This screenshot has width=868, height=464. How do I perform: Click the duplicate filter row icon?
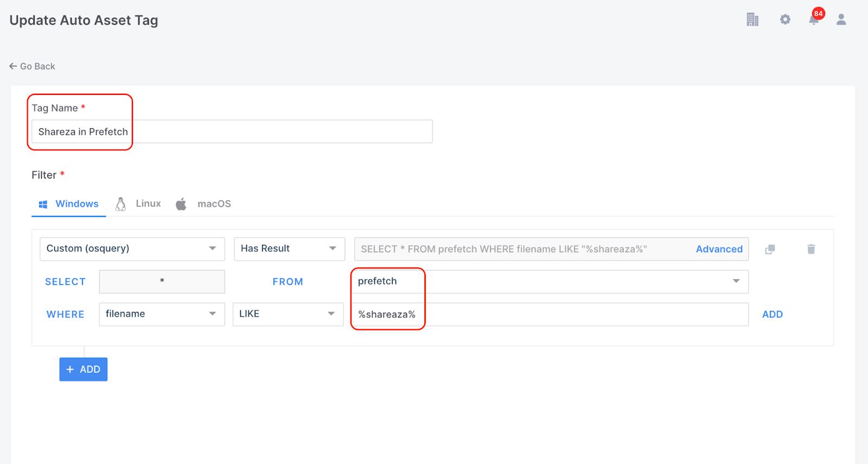coord(770,249)
